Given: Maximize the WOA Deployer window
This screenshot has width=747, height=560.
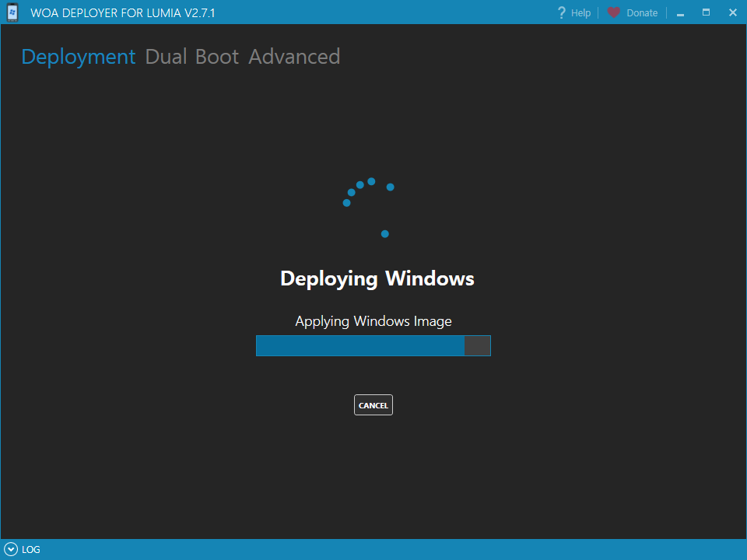Looking at the screenshot, I should click(x=706, y=12).
